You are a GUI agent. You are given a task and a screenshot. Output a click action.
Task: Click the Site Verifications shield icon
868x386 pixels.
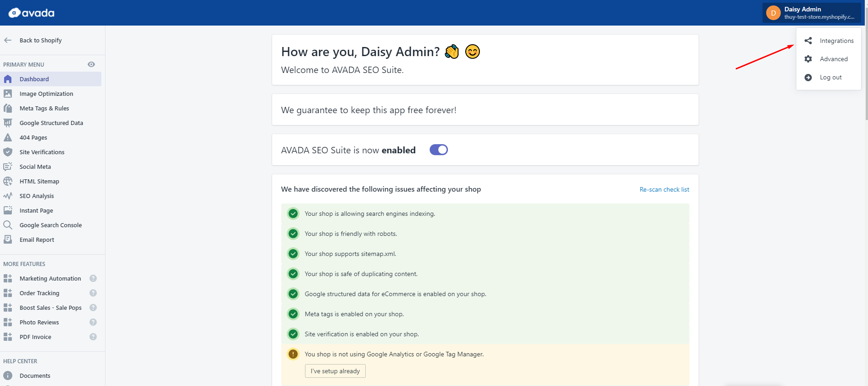[x=8, y=152]
